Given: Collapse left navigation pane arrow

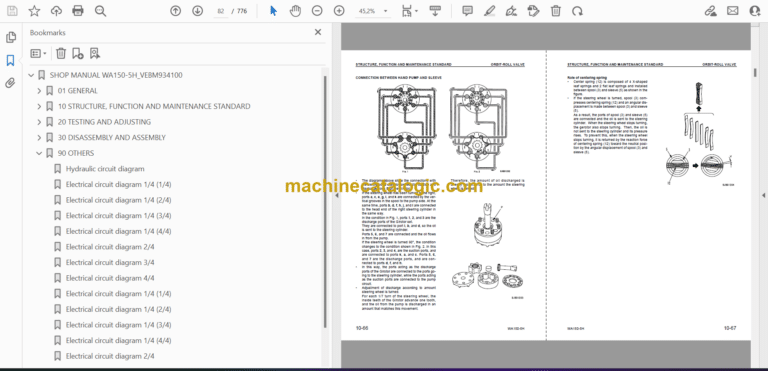Looking at the screenshot, I should 336,196.
